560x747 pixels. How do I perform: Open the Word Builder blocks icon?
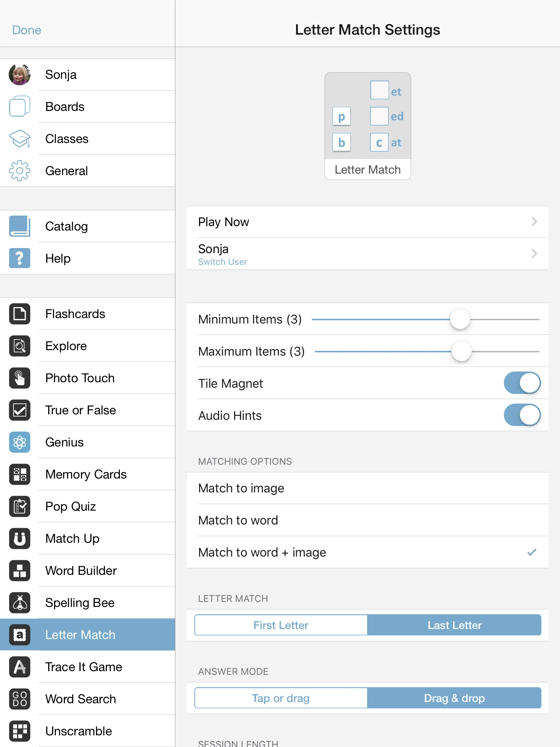click(x=20, y=570)
